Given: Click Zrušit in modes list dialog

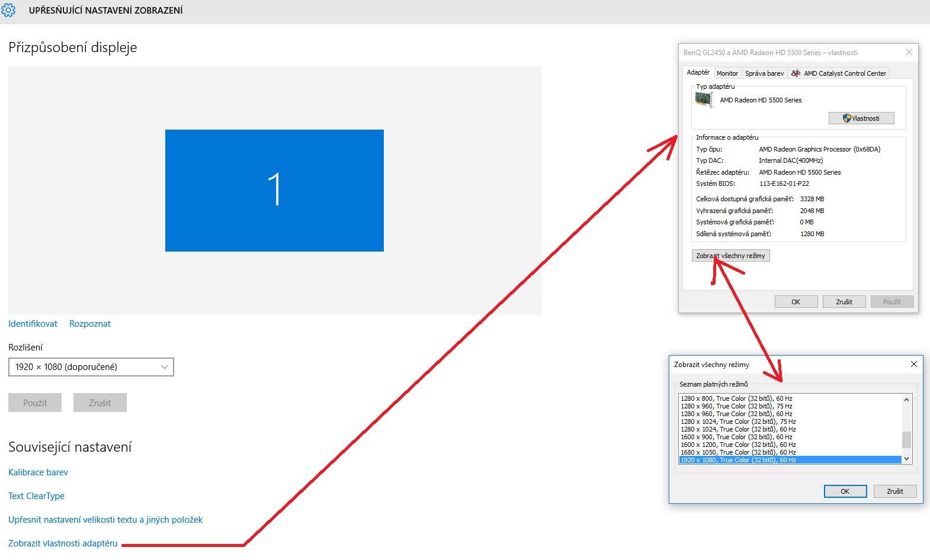Looking at the screenshot, I should click(895, 491).
